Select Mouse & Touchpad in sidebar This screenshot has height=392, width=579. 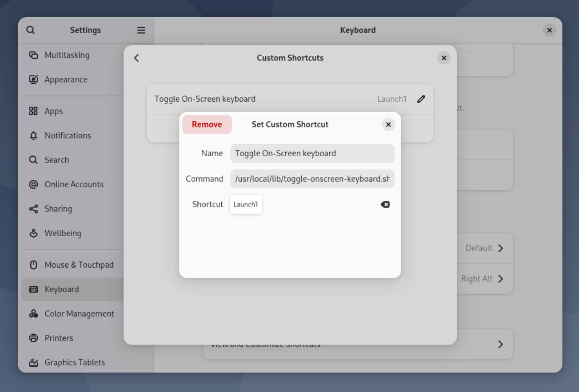(x=79, y=265)
